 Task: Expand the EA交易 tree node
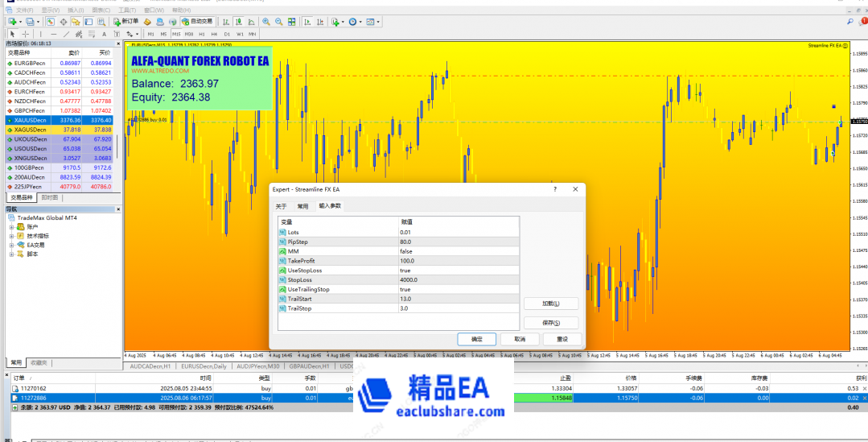tap(12, 245)
